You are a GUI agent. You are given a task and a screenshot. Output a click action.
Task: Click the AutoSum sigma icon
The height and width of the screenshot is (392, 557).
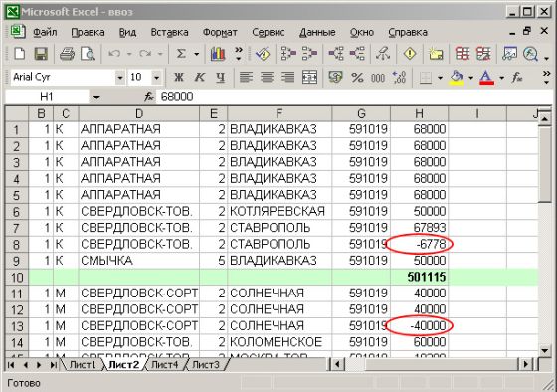click(181, 54)
